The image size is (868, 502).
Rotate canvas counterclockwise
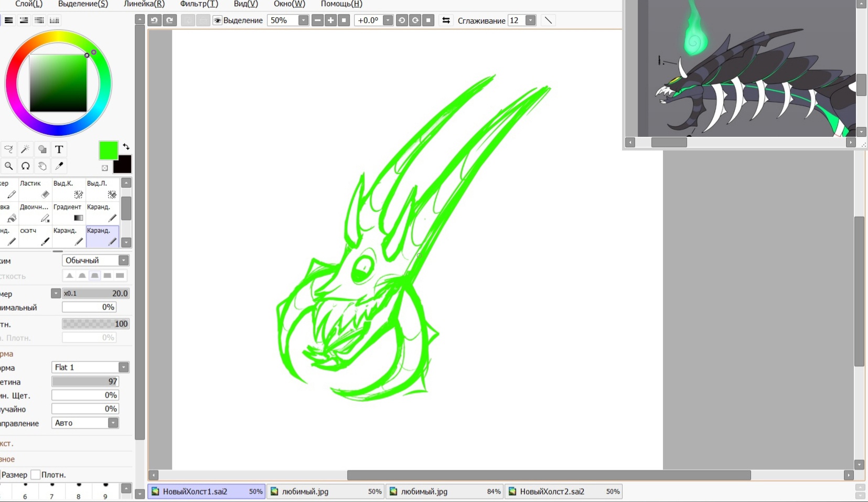(x=402, y=20)
